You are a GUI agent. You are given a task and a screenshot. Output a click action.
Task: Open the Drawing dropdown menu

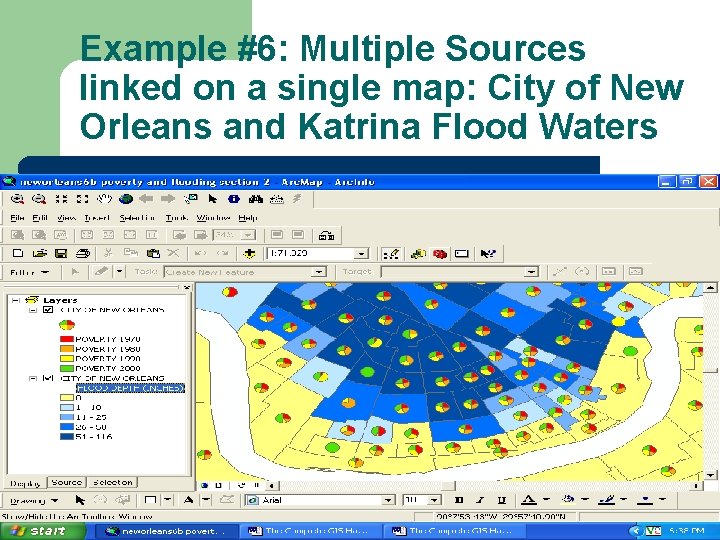click(34, 501)
